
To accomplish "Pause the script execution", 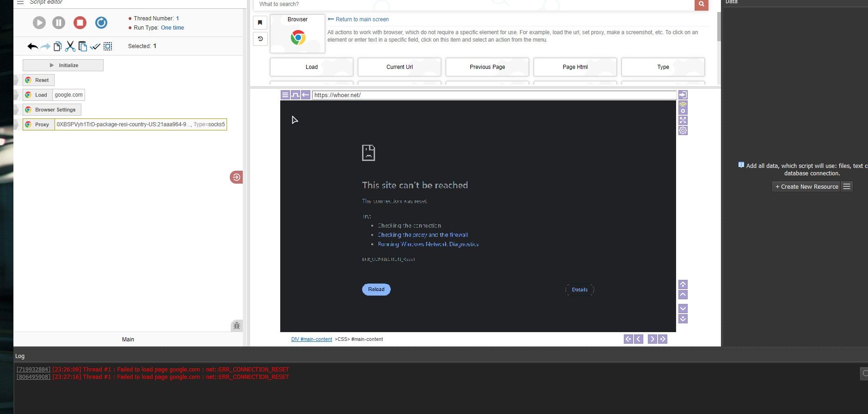I will [x=59, y=23].
